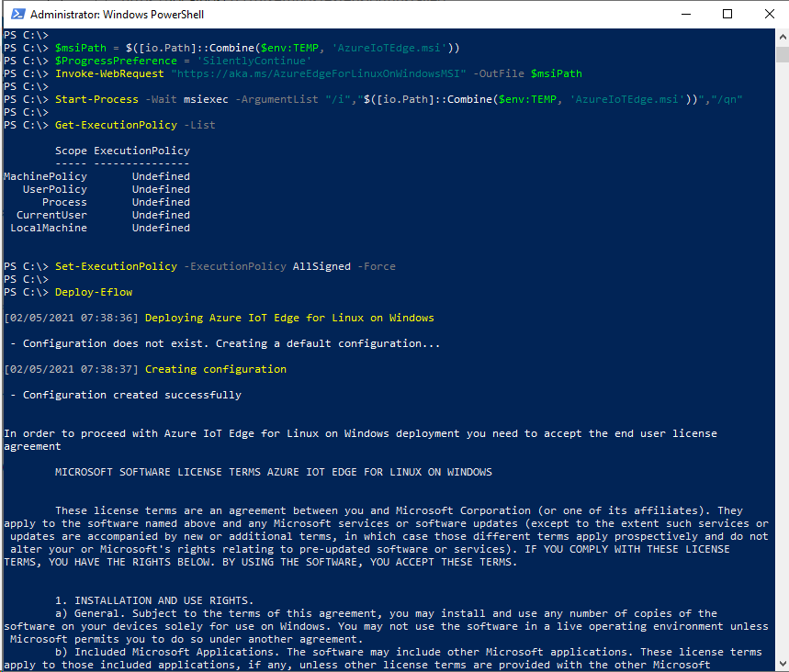789x672 pixels.
Task: Click the [02/05/2021 07:38:37] timestamp
Action: 71,369
